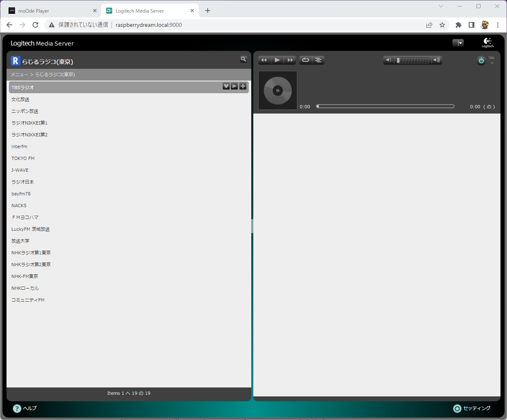Go back in browser history

pos(9,25)
